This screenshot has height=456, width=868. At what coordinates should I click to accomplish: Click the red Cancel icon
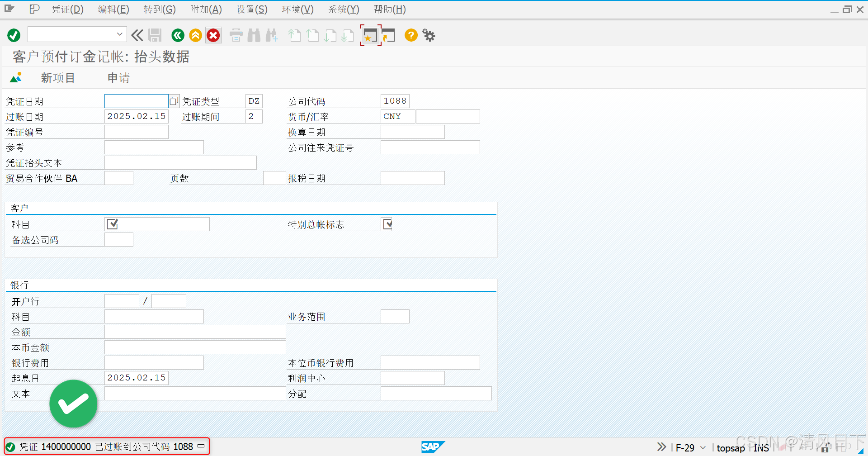coord(213,35)
